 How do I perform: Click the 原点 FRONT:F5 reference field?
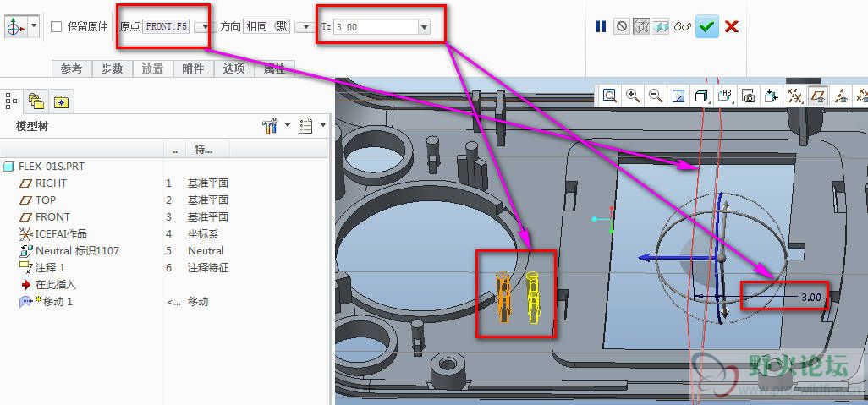(166, 26)
